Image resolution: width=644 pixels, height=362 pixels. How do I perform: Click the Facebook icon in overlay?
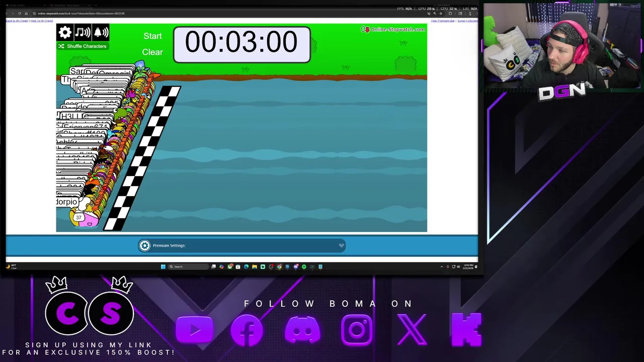[x=247, y=330]
